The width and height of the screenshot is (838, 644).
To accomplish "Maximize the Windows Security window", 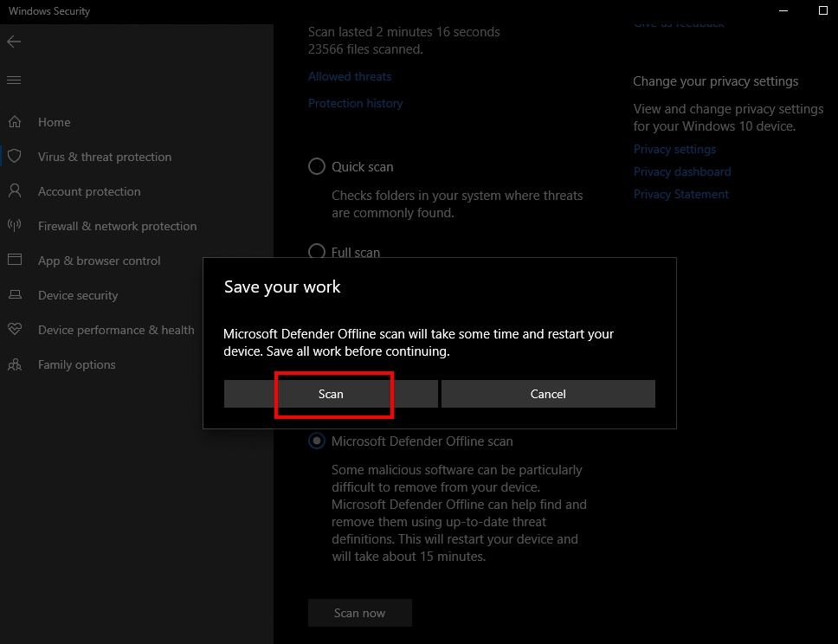I will tap(823, 10).
